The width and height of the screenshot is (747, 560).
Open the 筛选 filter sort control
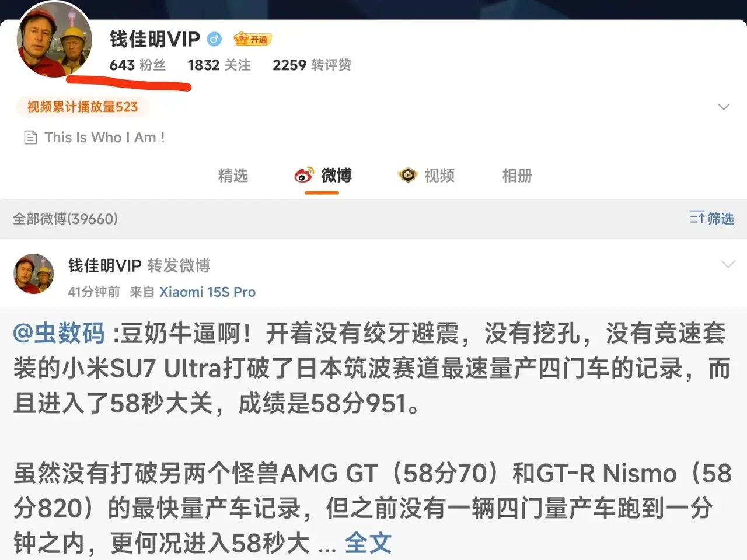point(711,218)
